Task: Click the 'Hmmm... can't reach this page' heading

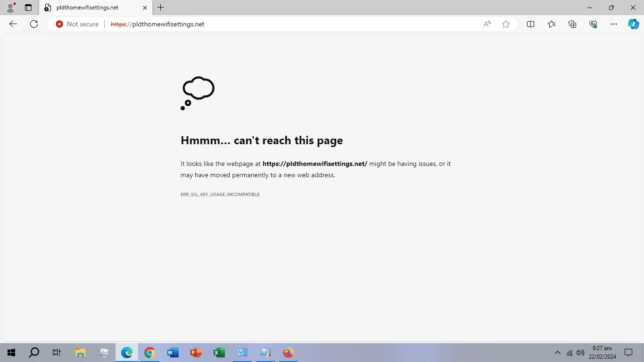Action: 262,140
